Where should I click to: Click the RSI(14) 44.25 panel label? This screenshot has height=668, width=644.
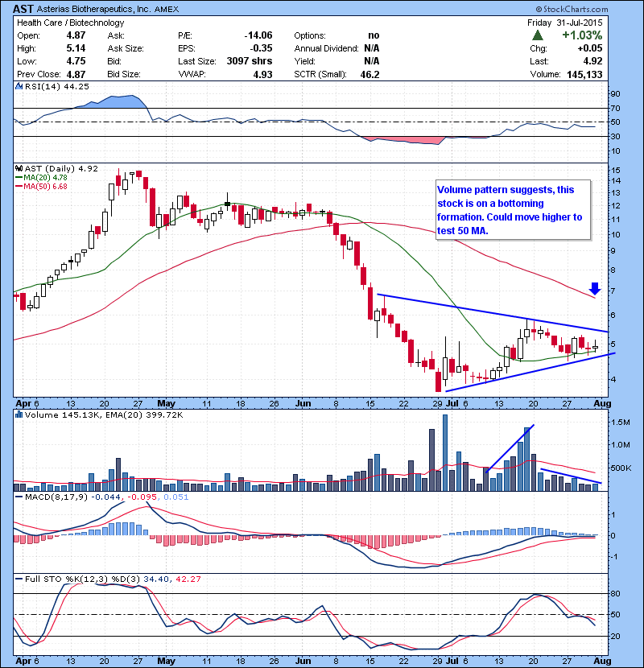click(x=57, y=86)
